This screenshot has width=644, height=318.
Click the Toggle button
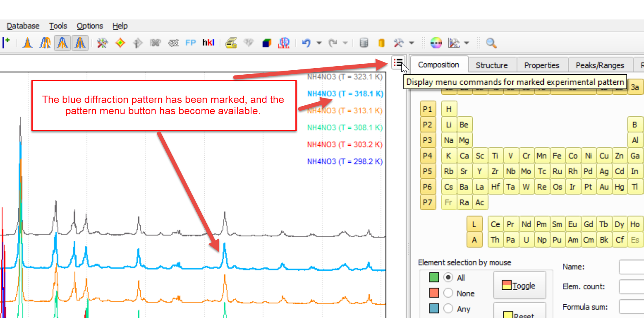(x=519, y=285)
